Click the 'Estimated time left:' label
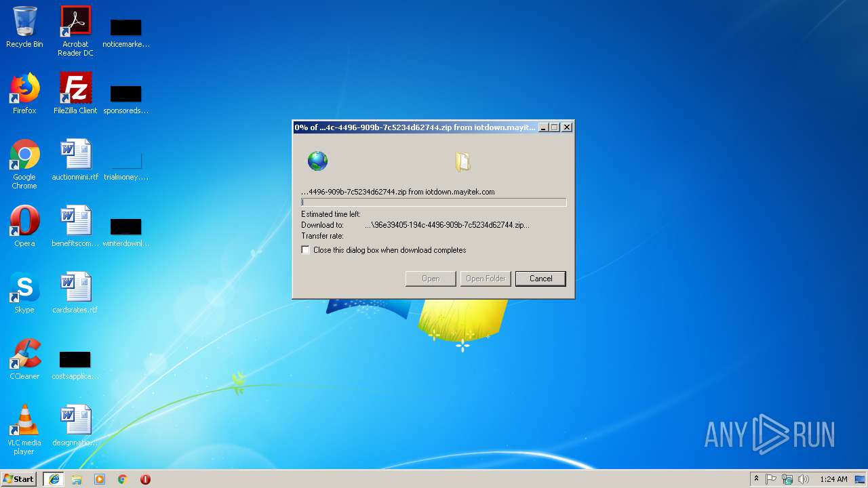 tap(331, 214)
